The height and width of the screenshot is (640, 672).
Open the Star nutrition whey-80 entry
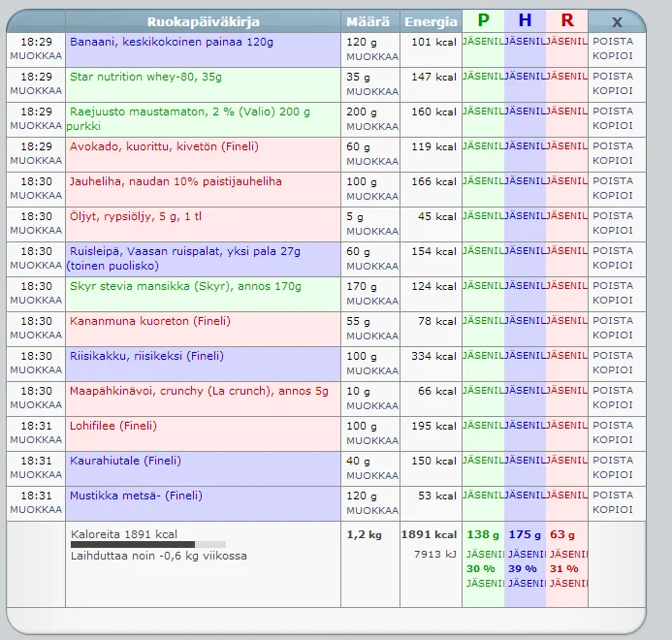[144, 77]
